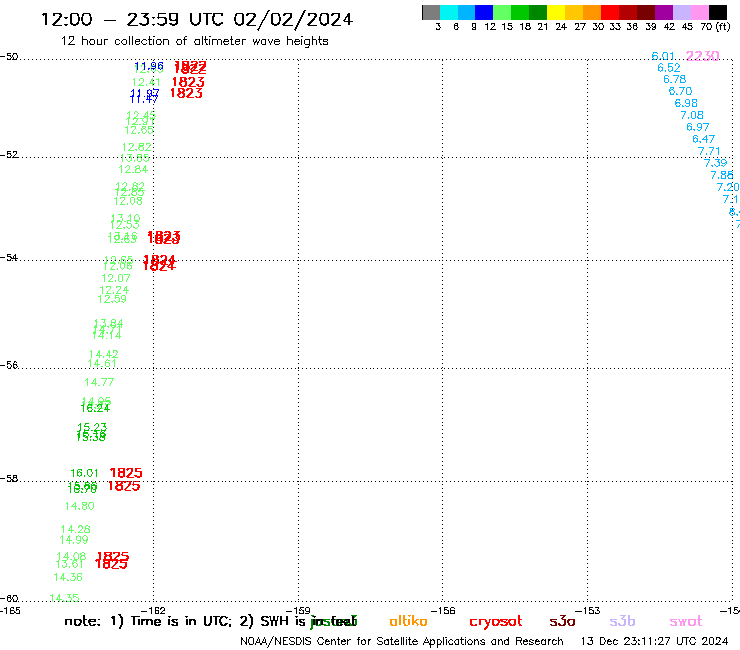Image resolution: width=740 pixels, height=650 pixels.
Task: Click the latitude axis label '-58'
Action: 9,479
